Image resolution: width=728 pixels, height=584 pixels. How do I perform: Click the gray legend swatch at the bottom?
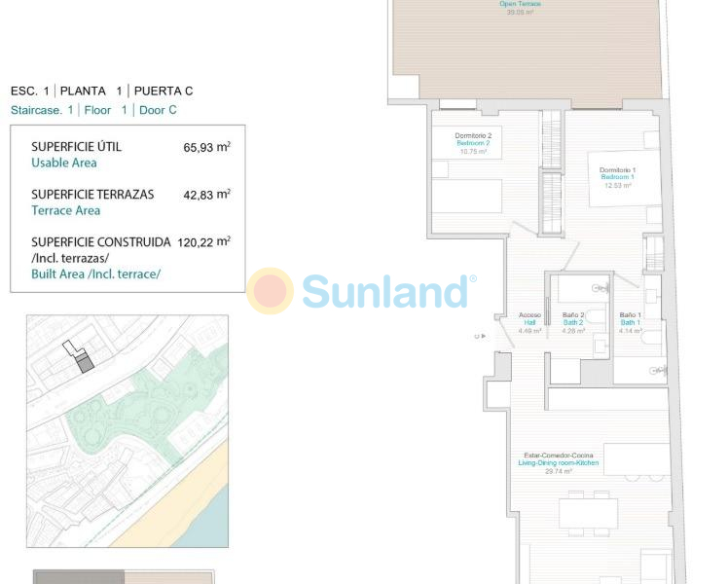[x=79, y=576]
